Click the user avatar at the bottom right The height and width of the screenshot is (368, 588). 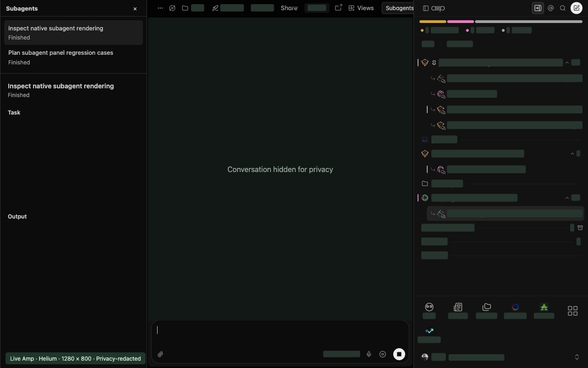(x=425, y=357)
